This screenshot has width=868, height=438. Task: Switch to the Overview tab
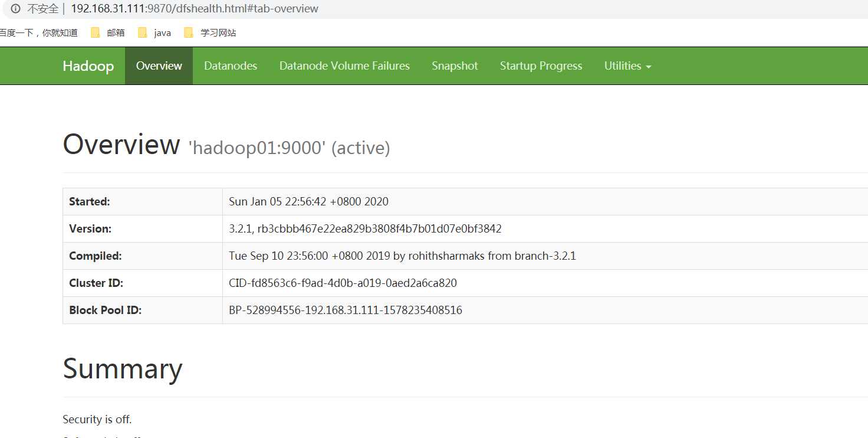pyautogui.click(x=159, y=66)
